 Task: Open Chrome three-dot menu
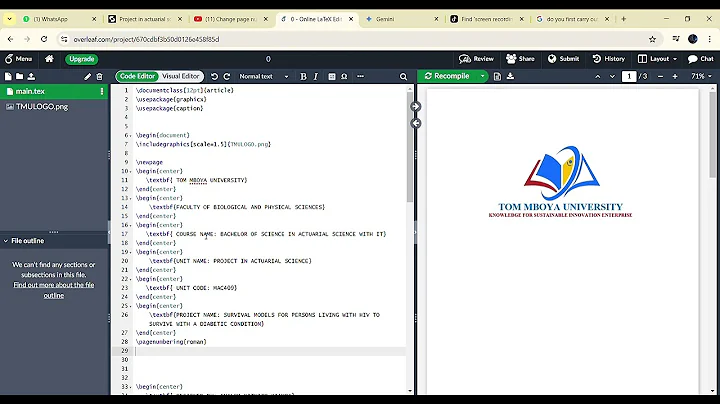[709, 39]
